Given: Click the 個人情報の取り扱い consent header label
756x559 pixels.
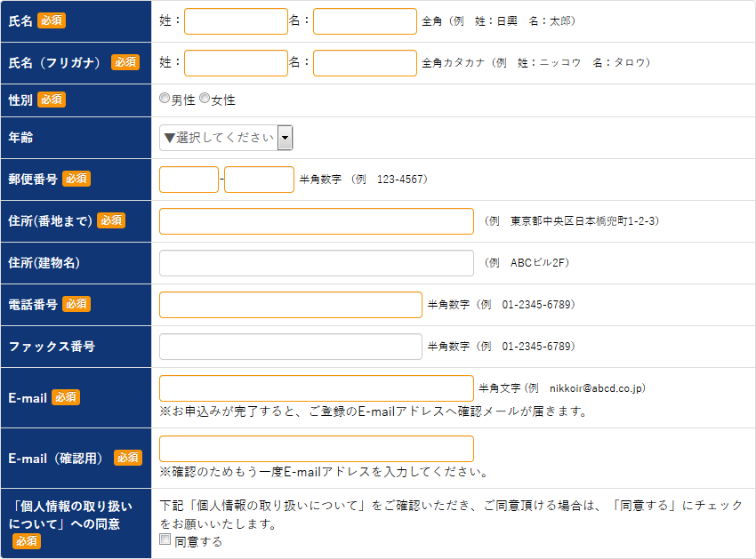Looking at the screenshot, I should [x=70, y=515].
